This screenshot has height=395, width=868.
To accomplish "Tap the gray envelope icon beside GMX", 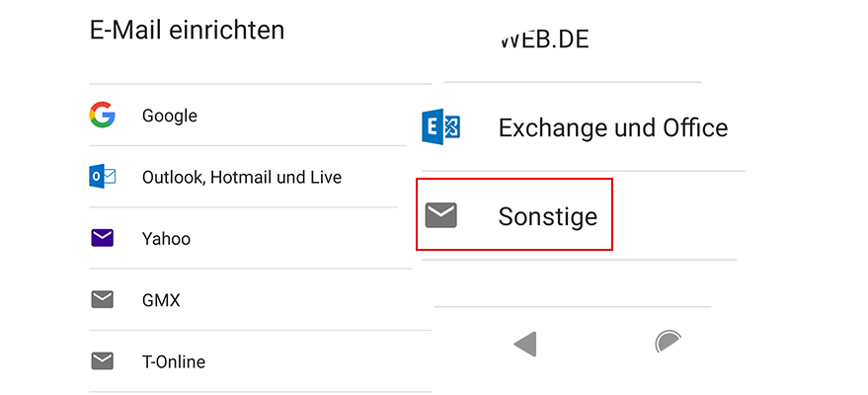I will (x=102, y=300).
